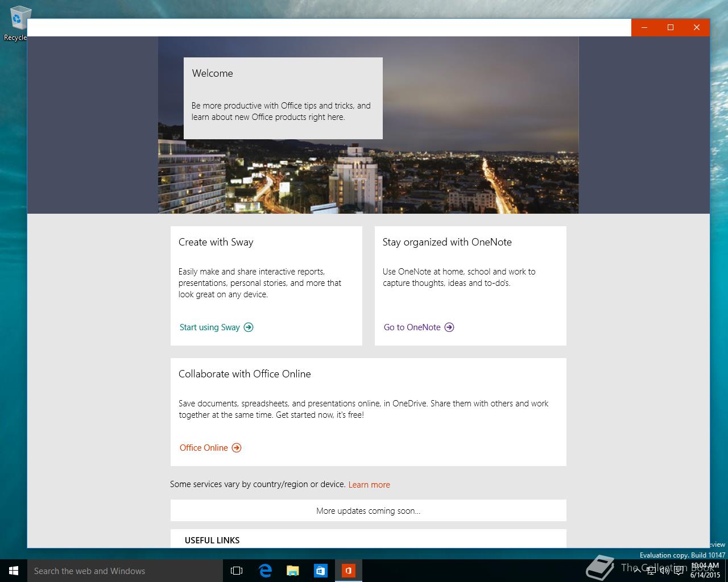Click the Welcome heading on the banner
Image resolution: width=728 pixels, height=582 pixels.
212,73
